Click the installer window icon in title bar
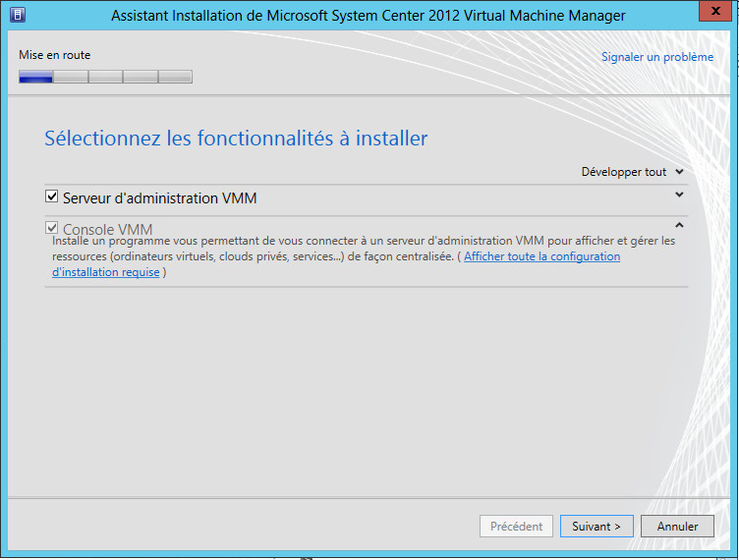Viewport: 739px width, 560px height. point(18,15)
